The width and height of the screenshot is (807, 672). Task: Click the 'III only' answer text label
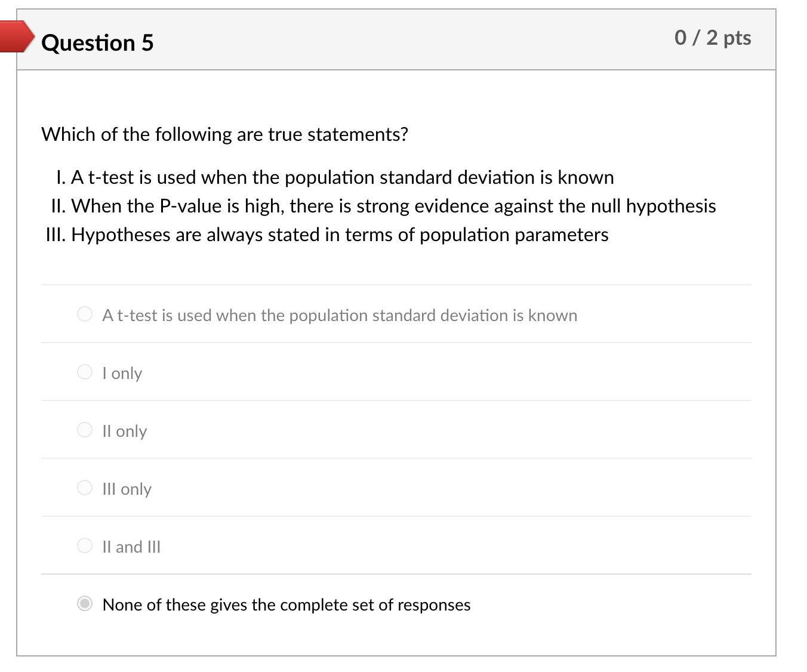[127, 488]
